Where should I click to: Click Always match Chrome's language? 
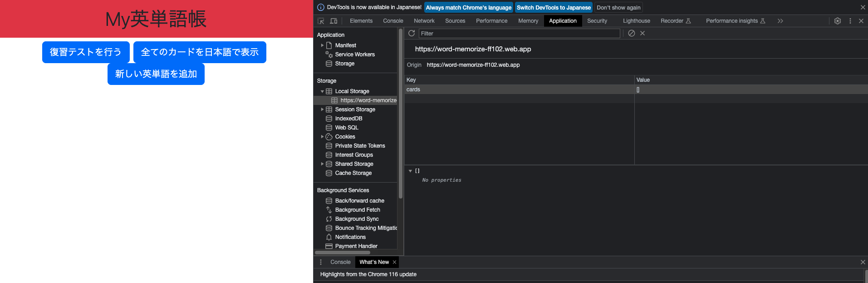click(469, 7)
